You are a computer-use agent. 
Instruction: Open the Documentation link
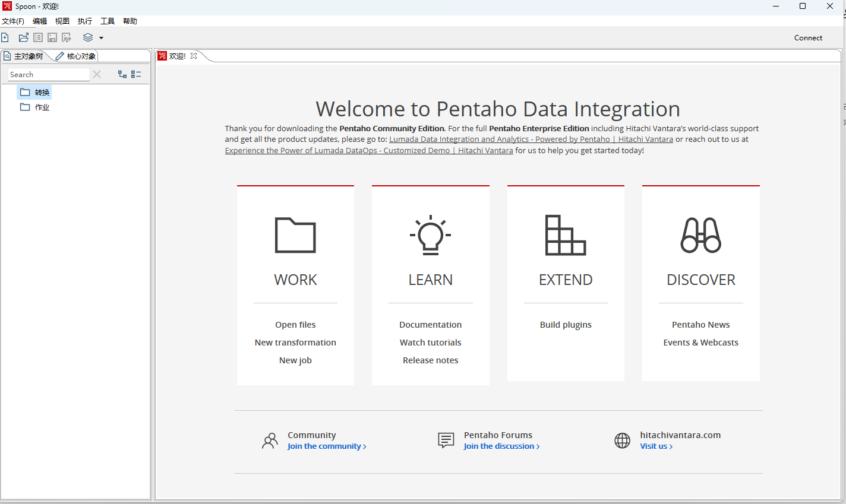coord(431,325)
